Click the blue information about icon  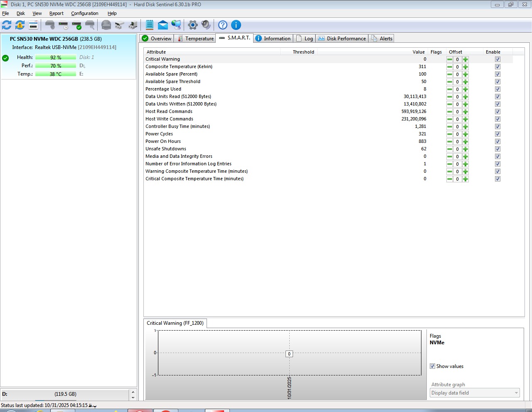(x=236, y=25)
